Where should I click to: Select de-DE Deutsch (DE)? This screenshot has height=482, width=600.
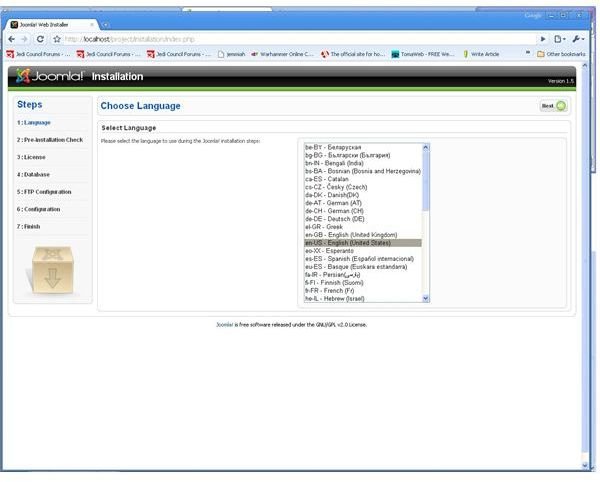click(363, 219)
